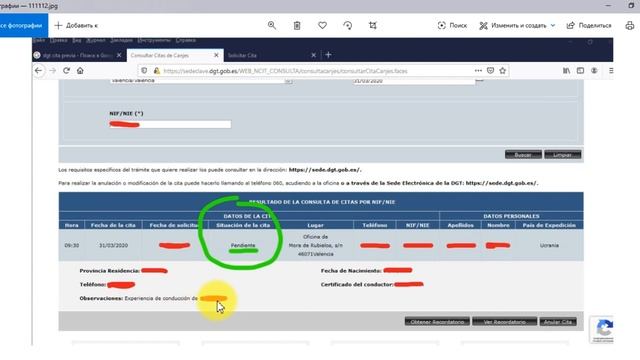Click Firefox back arrow
The height and width of the screenshot is (360, 640).
(38, 71)
